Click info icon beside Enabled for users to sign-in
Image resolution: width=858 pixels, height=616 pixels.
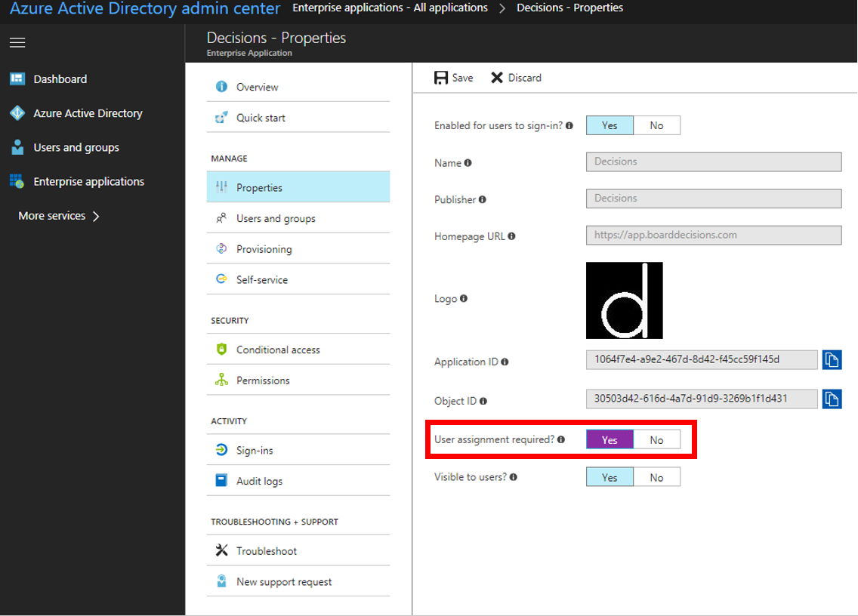[x=569, y=126]
